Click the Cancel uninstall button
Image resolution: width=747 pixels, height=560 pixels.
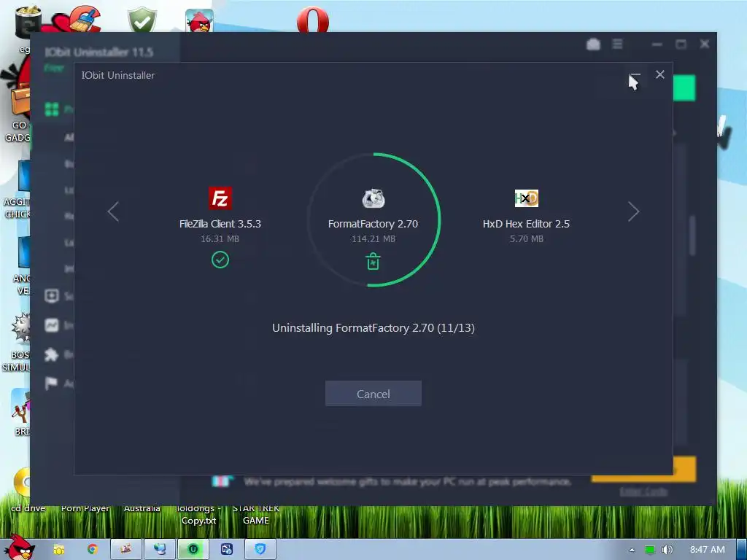(x=373, y=393)
